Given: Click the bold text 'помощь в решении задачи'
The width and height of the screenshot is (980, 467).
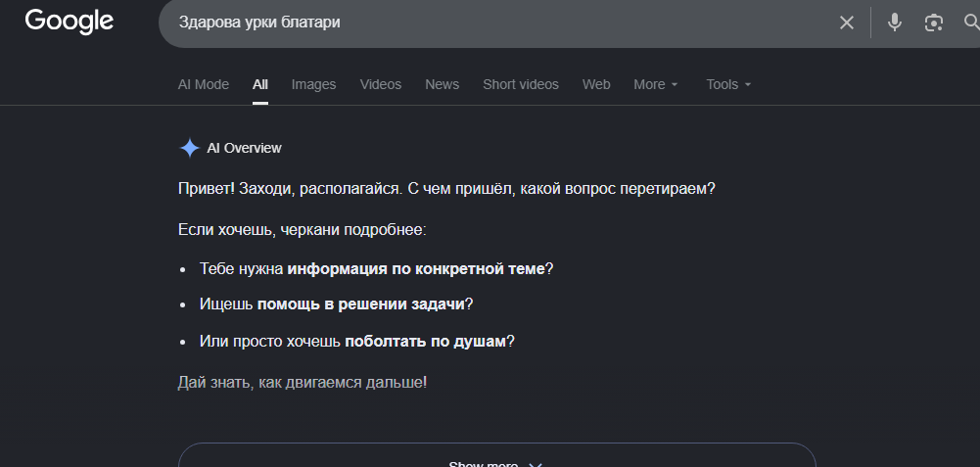Looking at the screenshot, I should [x=361, y=304].
